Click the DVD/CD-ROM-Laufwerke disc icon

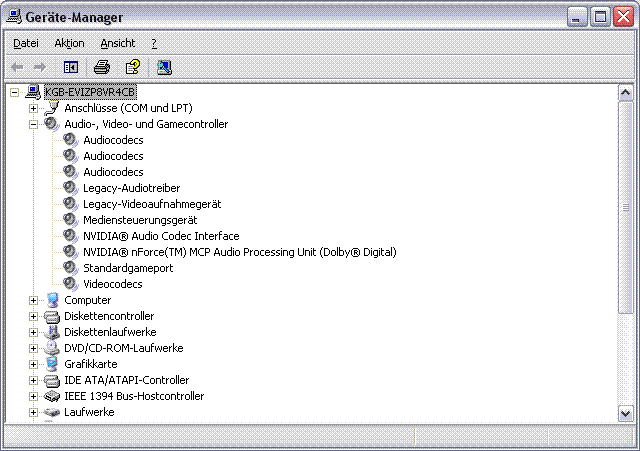52,348
